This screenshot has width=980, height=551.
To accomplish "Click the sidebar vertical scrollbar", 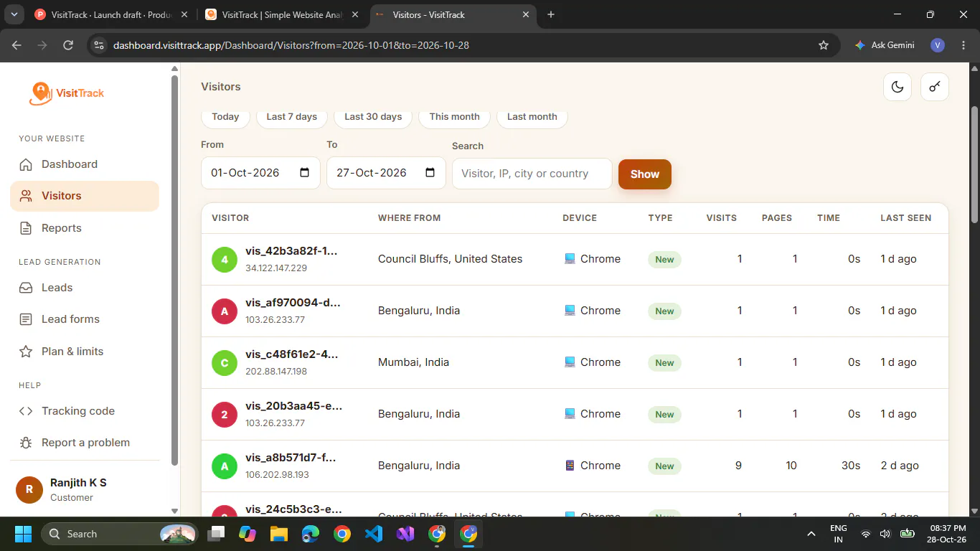I will point(174,269).
